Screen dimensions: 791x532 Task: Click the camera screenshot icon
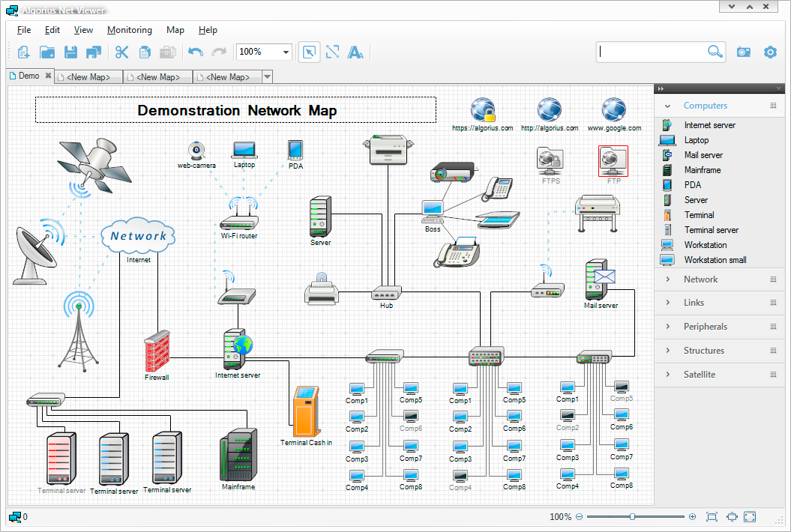(743, 52)
